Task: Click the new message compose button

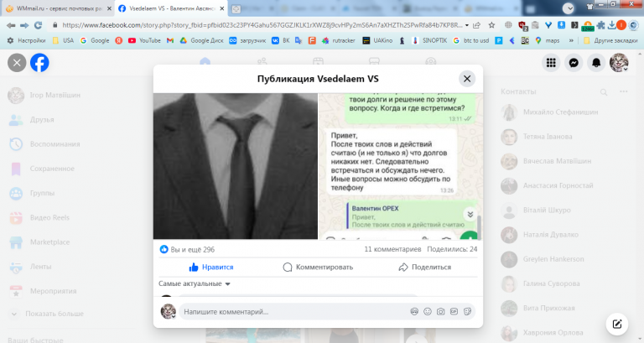Action: tap(617, 324)
